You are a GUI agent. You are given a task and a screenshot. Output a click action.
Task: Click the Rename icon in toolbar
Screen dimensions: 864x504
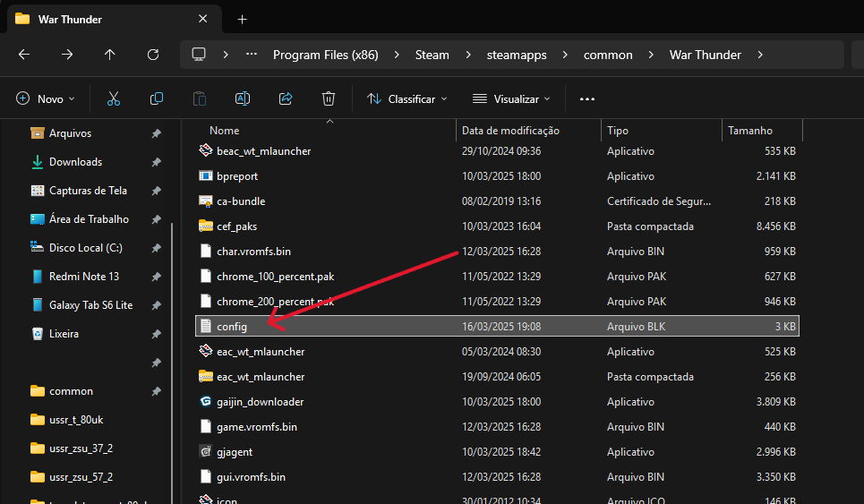(x=242, y=98)
